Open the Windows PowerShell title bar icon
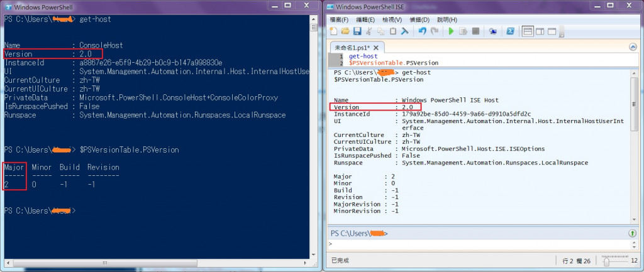The width and height of the screenshot is (644, 272). click(9, 6)
